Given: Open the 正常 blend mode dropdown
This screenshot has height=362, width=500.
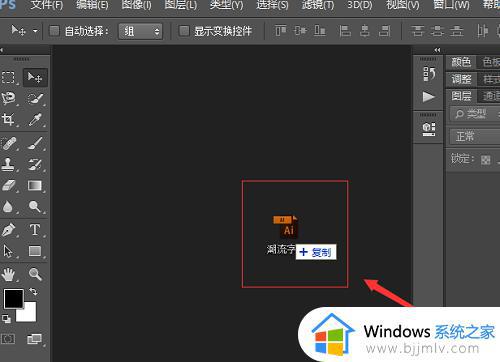Looking at the screenshot, I should 475,136.
